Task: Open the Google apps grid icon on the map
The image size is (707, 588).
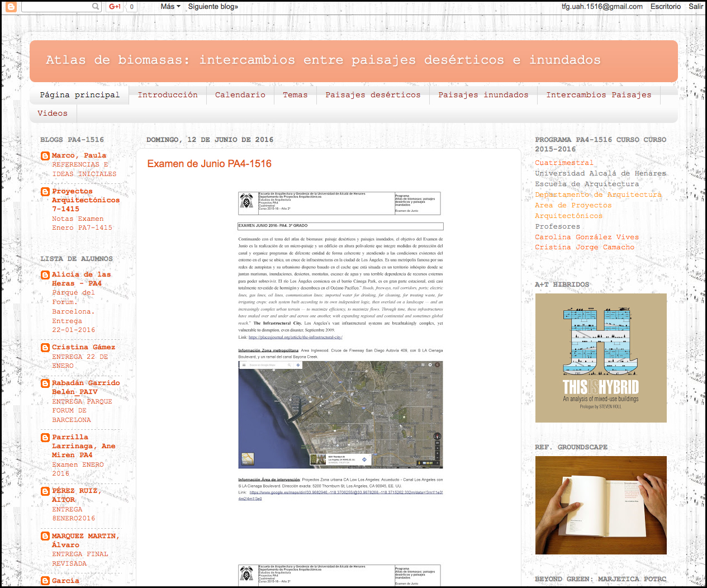Action: pos(423,364)
